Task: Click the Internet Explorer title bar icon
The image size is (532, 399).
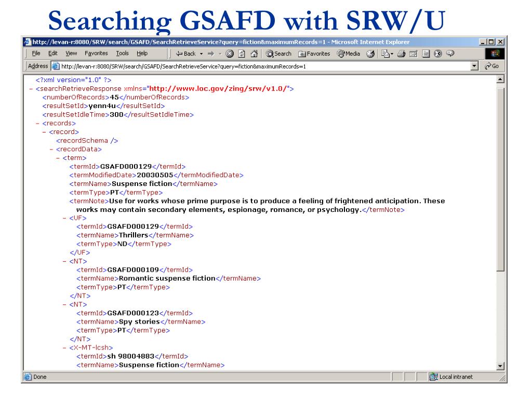Action: click(28, 42)
